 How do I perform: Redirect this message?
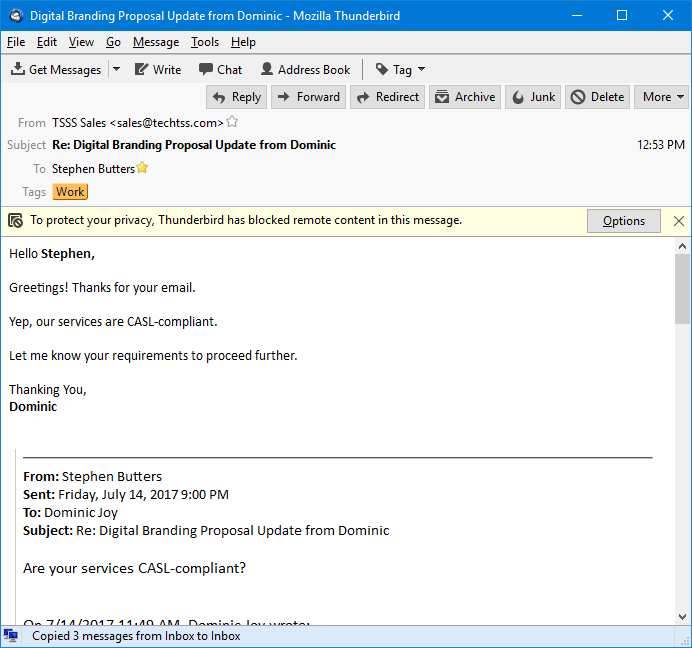tap(388, 97)
